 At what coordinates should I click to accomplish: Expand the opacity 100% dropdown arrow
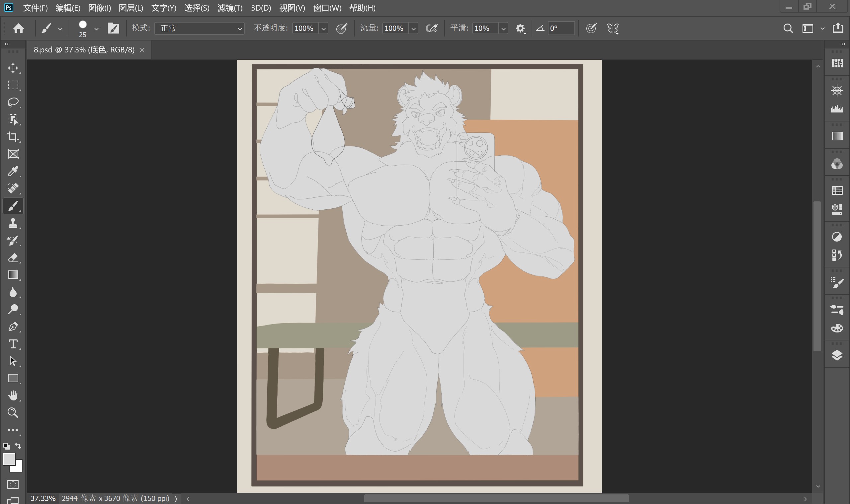323,29
